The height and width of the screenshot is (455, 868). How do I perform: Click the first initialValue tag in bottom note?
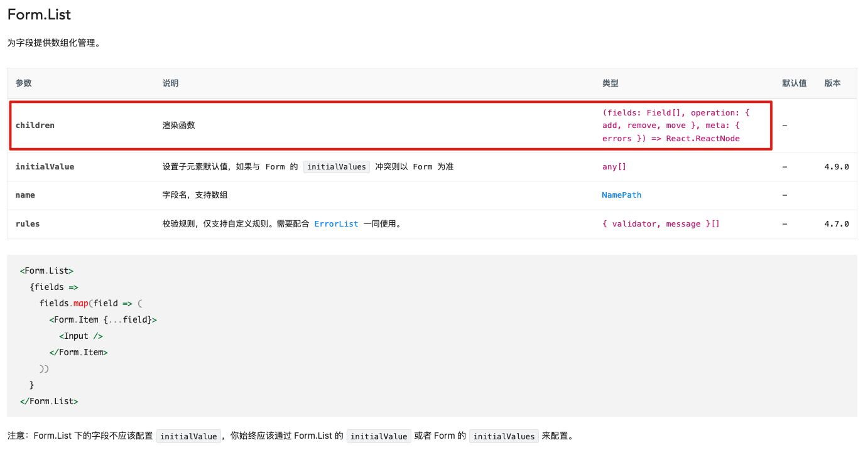[x=188, y=436]
